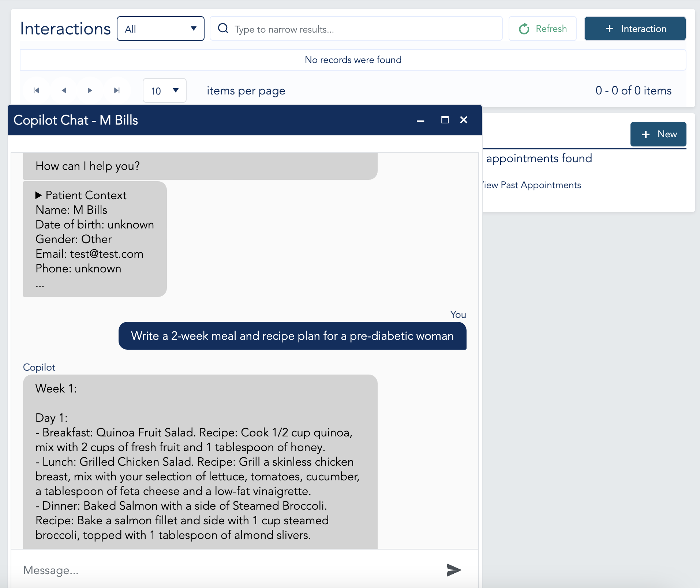Viewport: 700px width, 588px height.
Task: Expand the Patient Context section
Action: (39, 195)
